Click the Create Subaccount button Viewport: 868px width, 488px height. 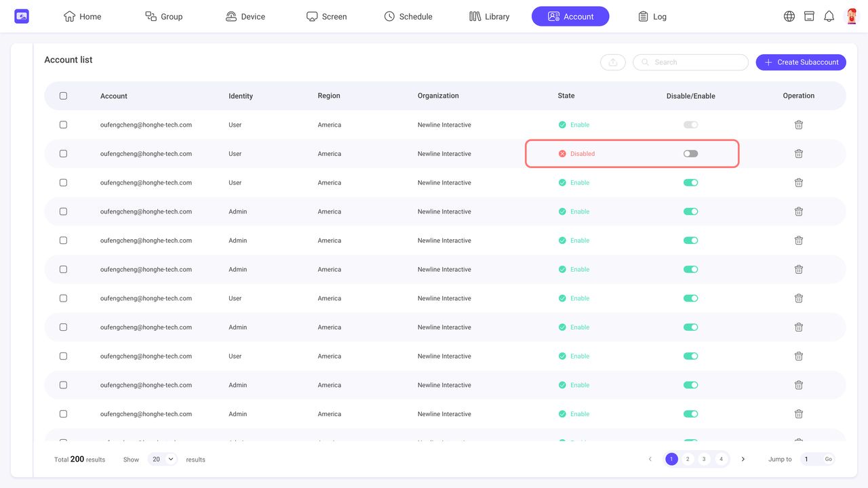pos(801,62)
